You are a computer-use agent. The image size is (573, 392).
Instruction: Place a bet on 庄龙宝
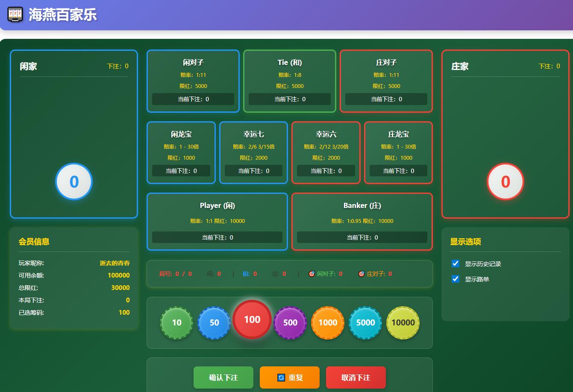pos(398,152)
